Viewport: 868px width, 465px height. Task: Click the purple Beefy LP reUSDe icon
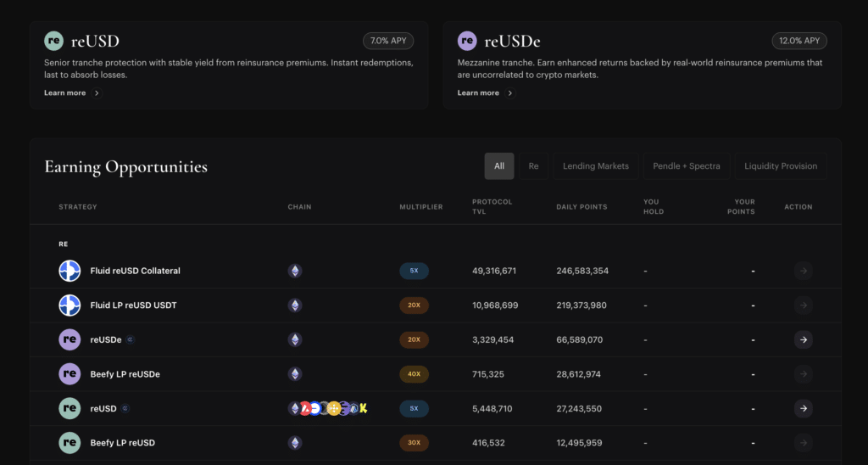click(70, 374)
